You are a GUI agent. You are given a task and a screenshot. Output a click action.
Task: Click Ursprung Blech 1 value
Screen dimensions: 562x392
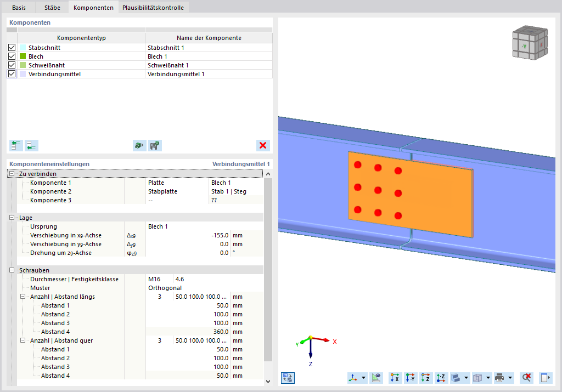pos(205,226)
